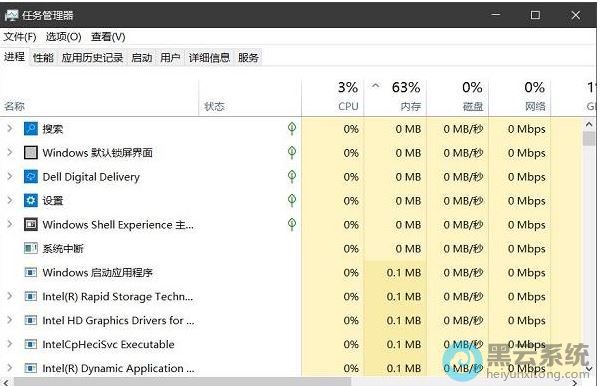
Task: Sort by the CPU column header
Action: 333,96
